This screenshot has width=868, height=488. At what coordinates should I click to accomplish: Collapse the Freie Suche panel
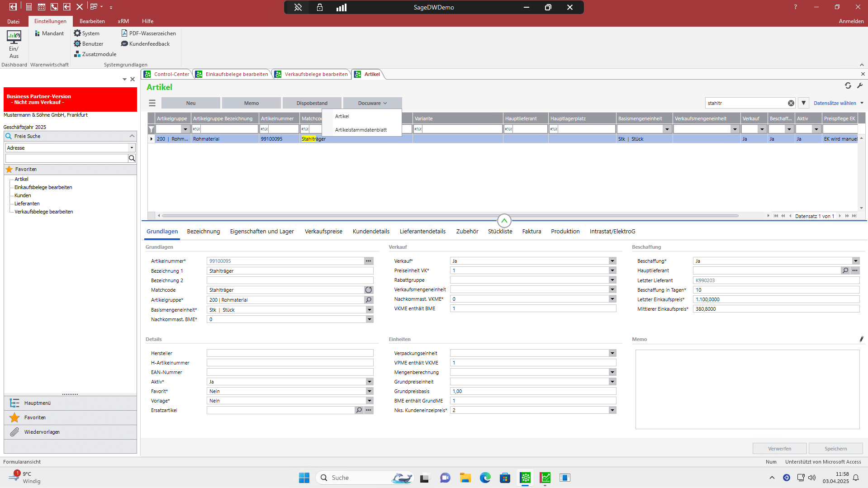[x=132, y=136]
